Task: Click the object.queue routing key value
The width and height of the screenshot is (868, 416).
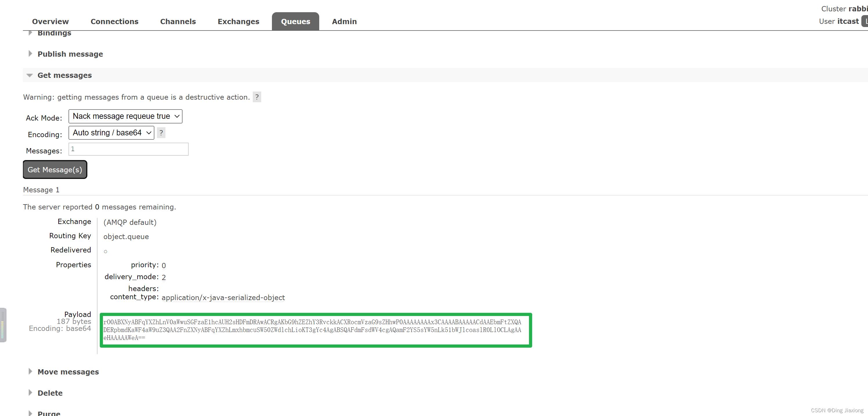Action: click(x=126, y=237)
